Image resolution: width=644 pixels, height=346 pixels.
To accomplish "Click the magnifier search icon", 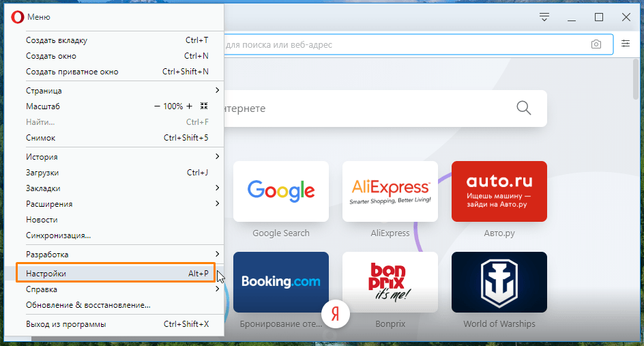I will 524,108.
